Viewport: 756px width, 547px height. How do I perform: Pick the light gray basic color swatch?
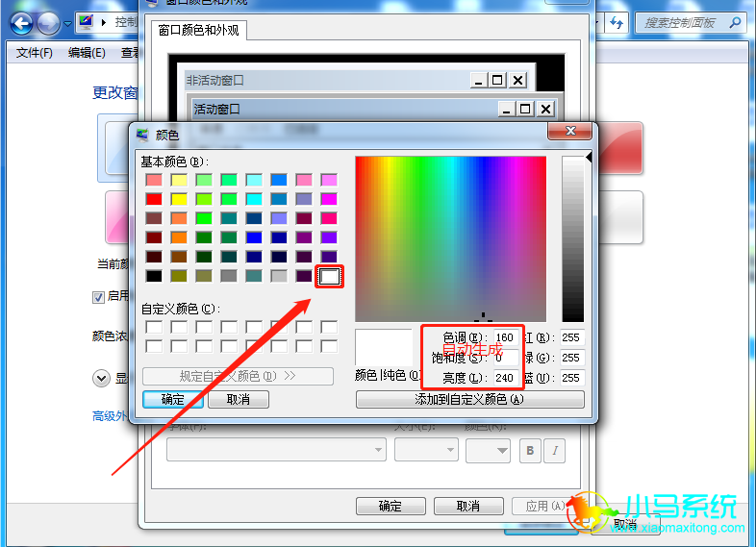[279, 276]
